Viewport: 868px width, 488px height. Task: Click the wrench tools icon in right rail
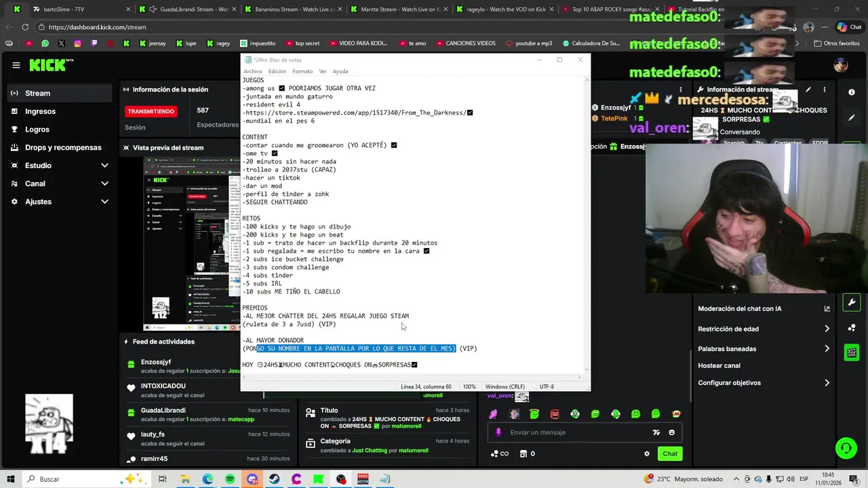(x=852, y=302)
